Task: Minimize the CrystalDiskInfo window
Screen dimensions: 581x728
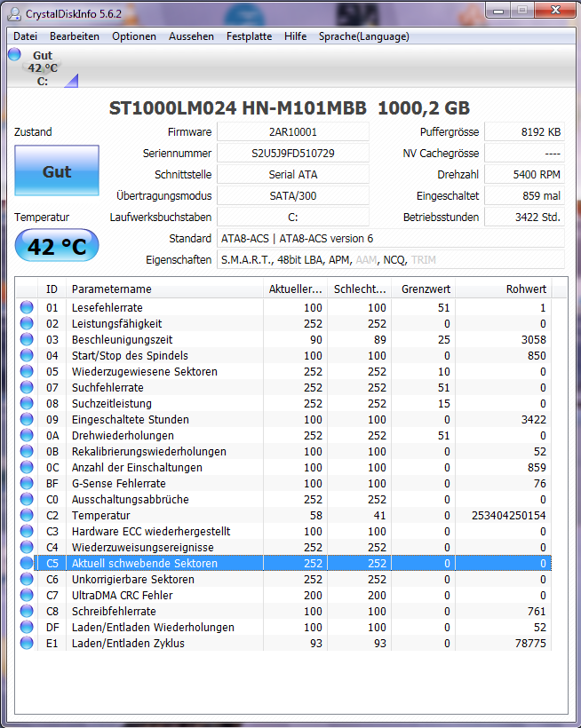Action: point(498,11)
